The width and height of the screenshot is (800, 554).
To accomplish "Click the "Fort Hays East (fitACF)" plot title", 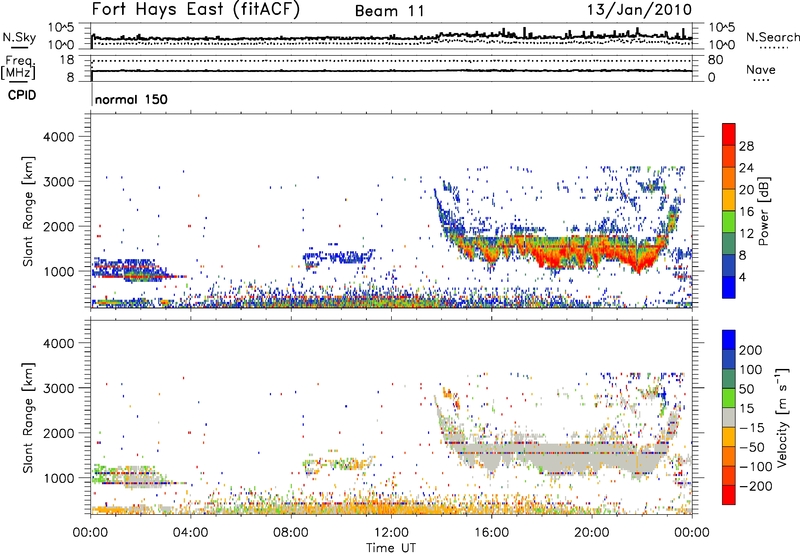I will coord(195,9).
